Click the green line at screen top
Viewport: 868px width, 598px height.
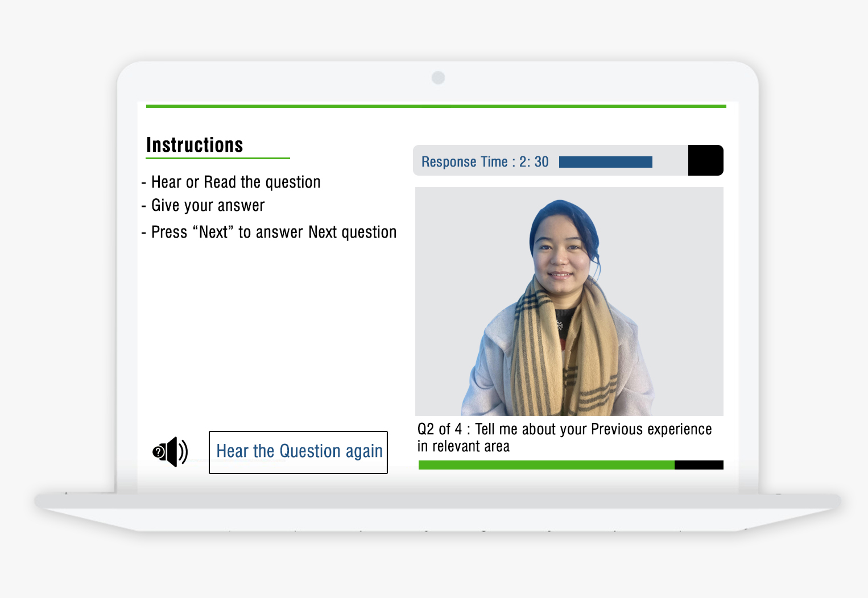click(436, 106)
